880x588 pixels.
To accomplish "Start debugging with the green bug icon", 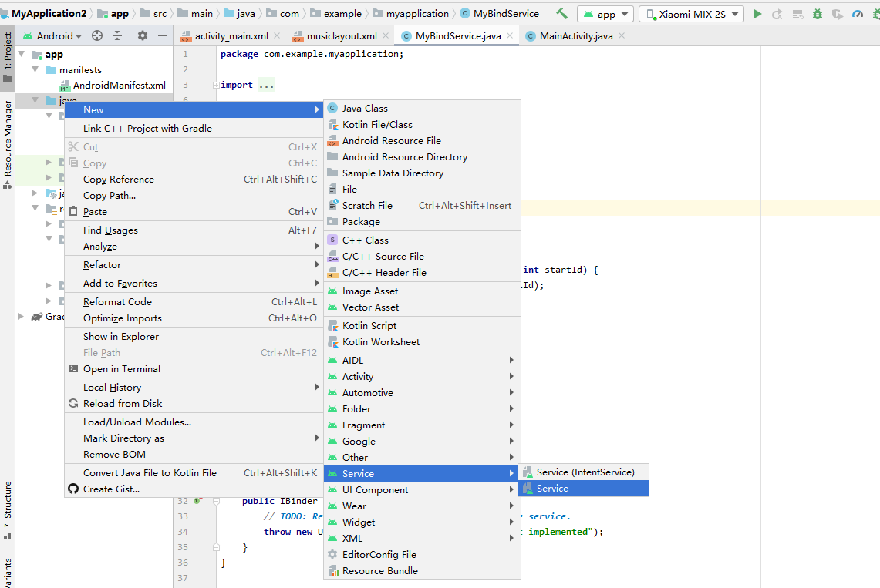I will pos(818,14).
